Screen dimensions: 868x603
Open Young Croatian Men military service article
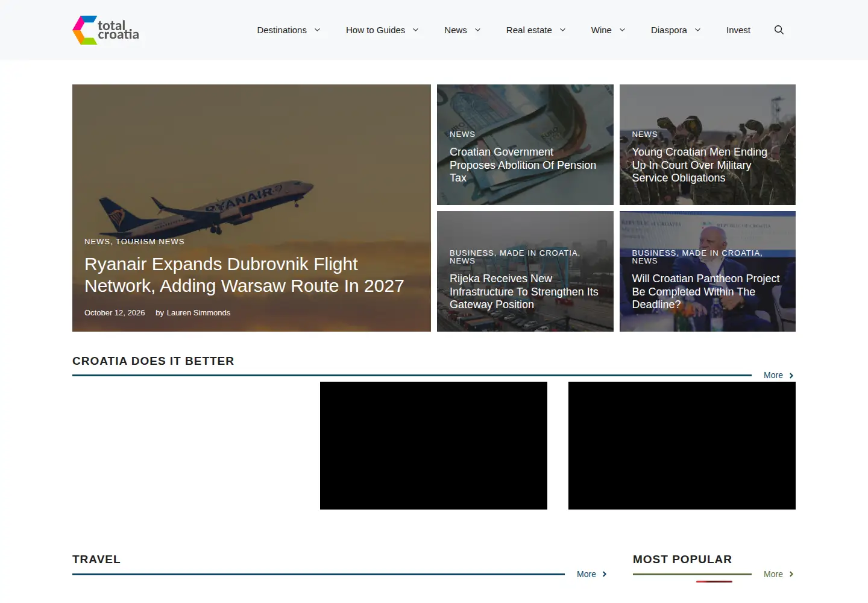(x=699, y=165)
